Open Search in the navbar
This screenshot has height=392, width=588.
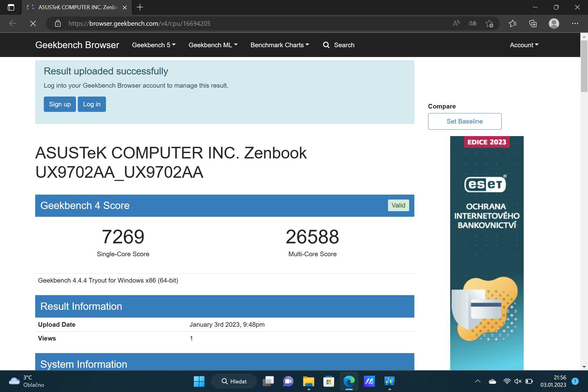click(339, 45)
